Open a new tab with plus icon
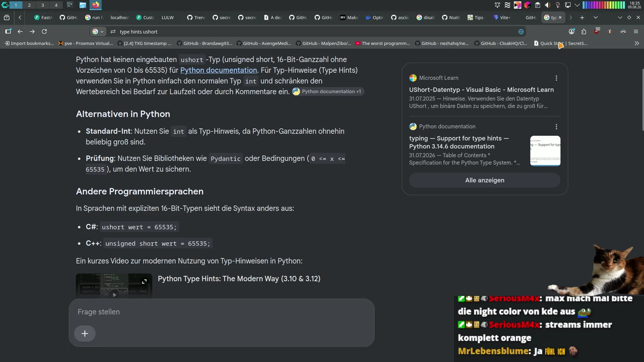This screenshot has height=362, width=644. (582, 18)
